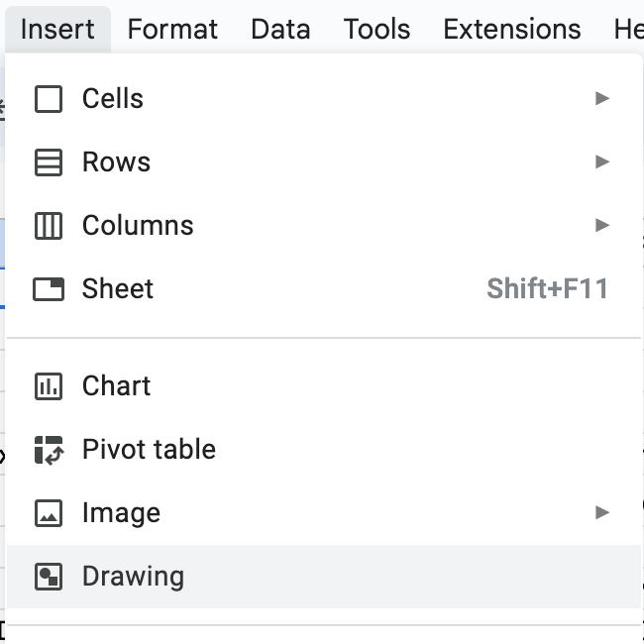Click the Columns icon in Insert menu
Viewport: 644px width, 644px height.
(49, 226)
